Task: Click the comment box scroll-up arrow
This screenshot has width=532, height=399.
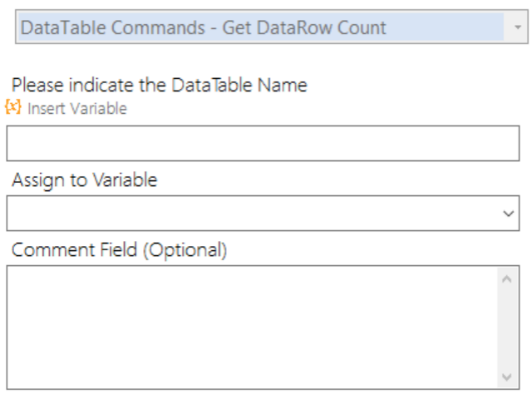Action: [507, 279]
